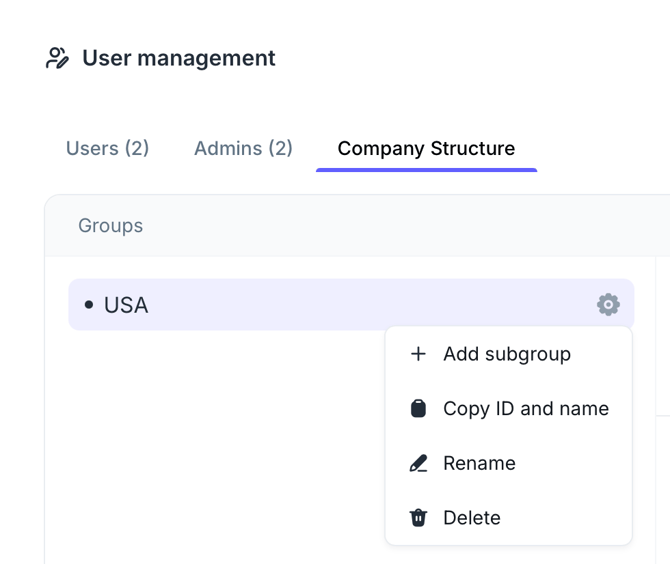
Task: Select Copy ID and name menu entry
Action: tap(525, 408)
